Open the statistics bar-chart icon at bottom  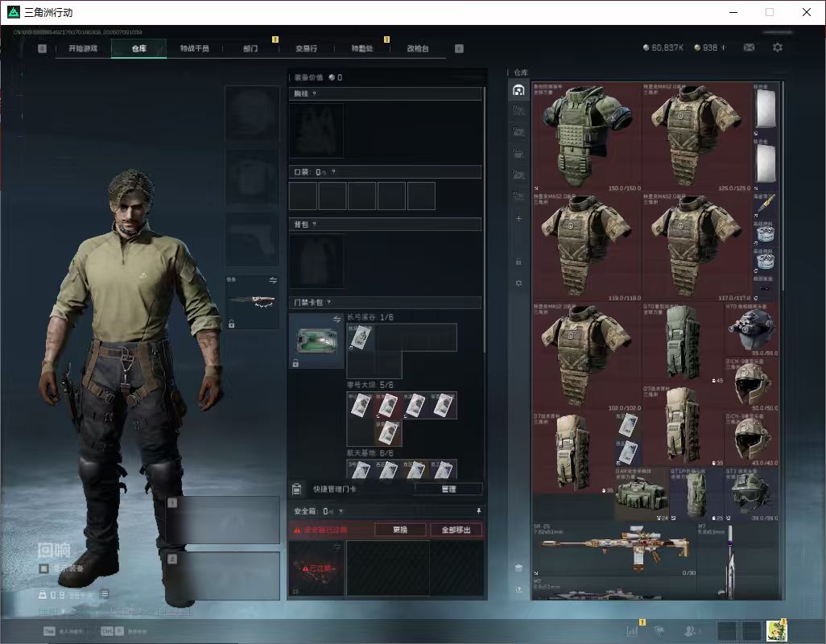tap(632, 630)
